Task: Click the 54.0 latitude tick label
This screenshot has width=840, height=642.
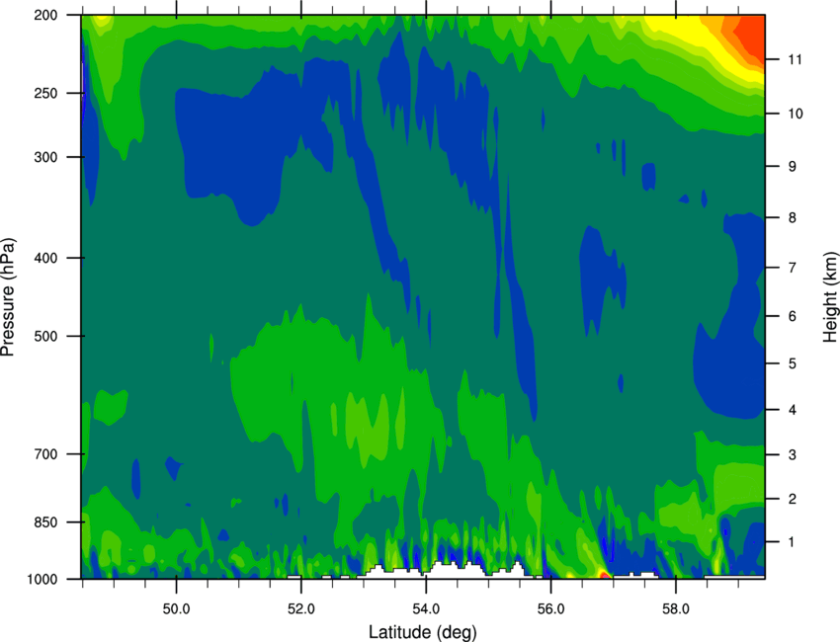Action: (426, 609)
